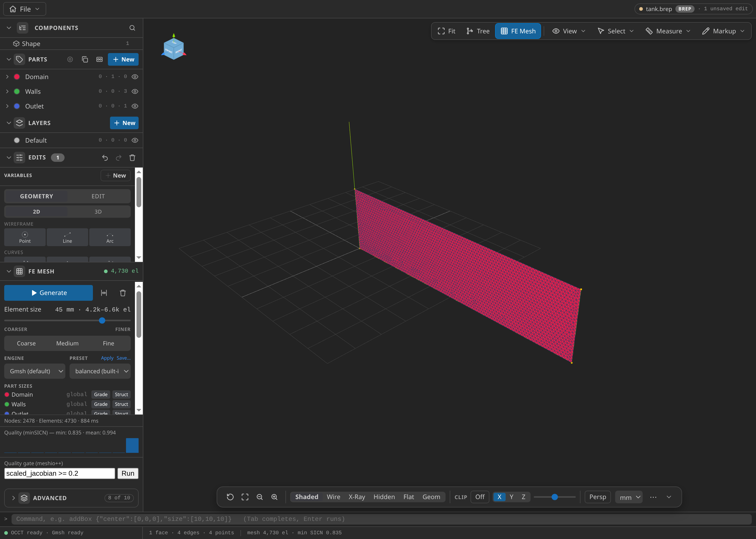Open the Engine Gmsh dropdown
Viewport: 756px width, 539px height.
(35, 371)
